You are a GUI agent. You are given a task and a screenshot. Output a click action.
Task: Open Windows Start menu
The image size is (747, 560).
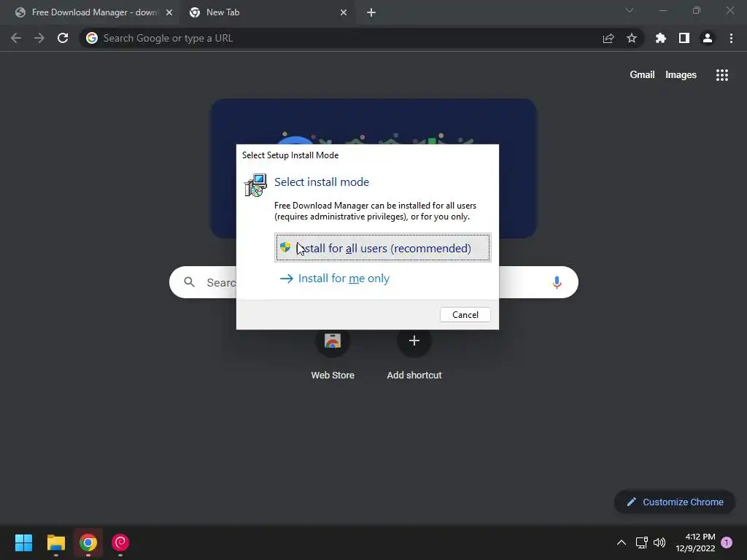click(x=23, y=542)
